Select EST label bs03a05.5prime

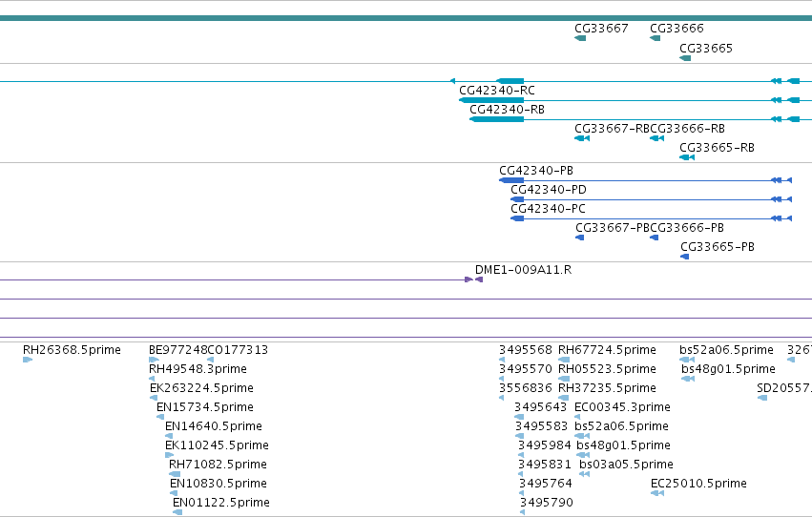point(626,465)
